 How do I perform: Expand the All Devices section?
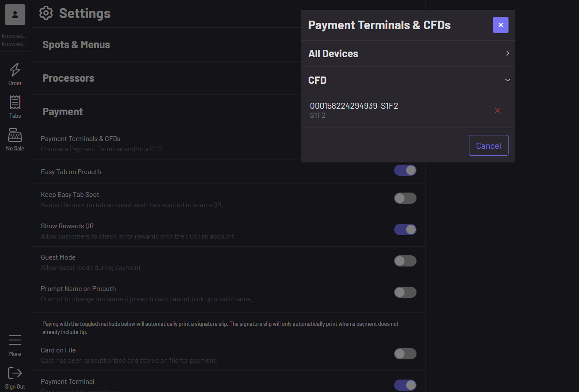click(507, 53)
